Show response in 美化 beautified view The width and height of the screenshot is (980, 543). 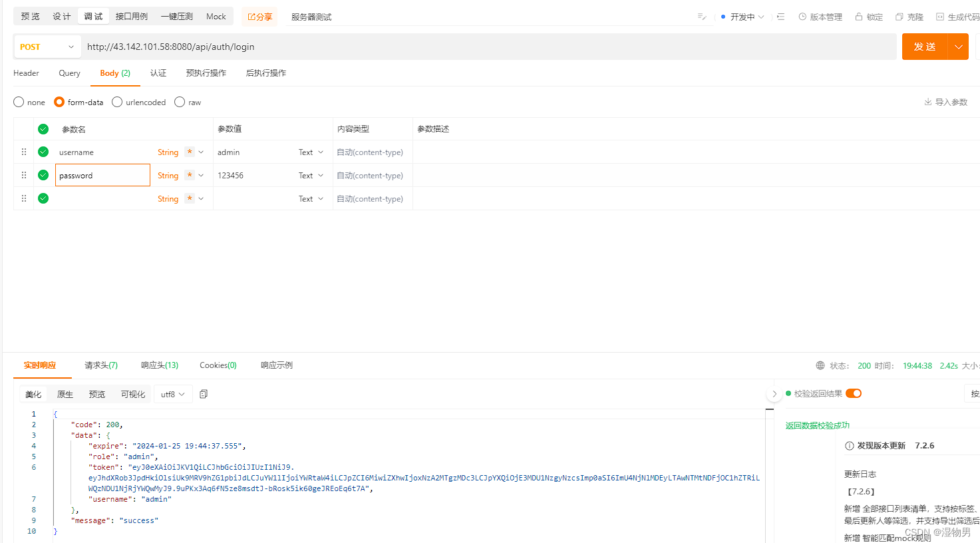[33, 395]
